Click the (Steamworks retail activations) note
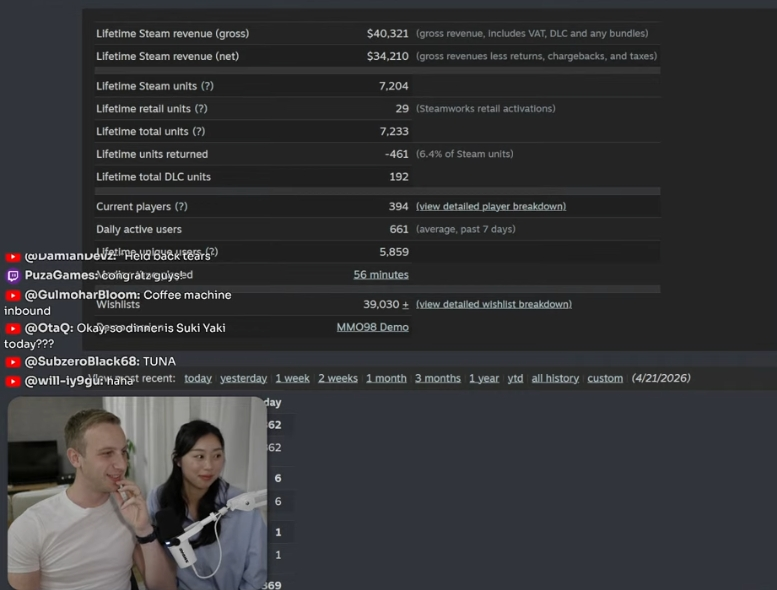The image size is (777, 590). pyautogui.click(x=486, y=108)
